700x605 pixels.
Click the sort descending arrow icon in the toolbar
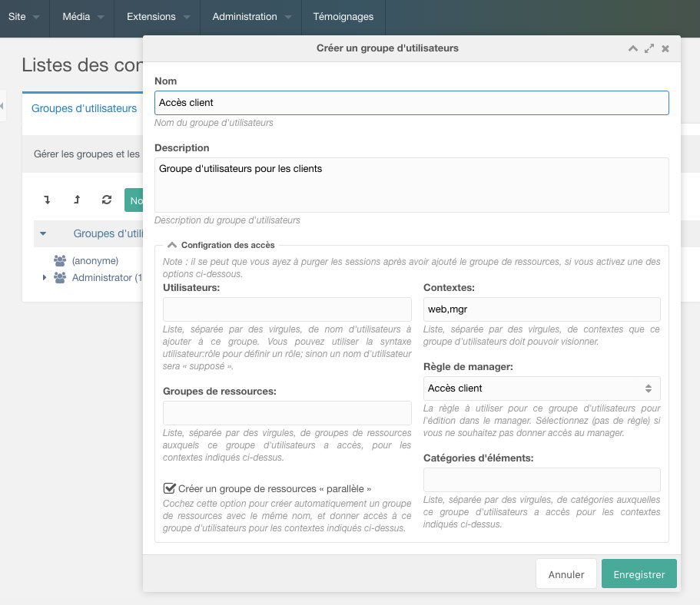coord(47,200)
